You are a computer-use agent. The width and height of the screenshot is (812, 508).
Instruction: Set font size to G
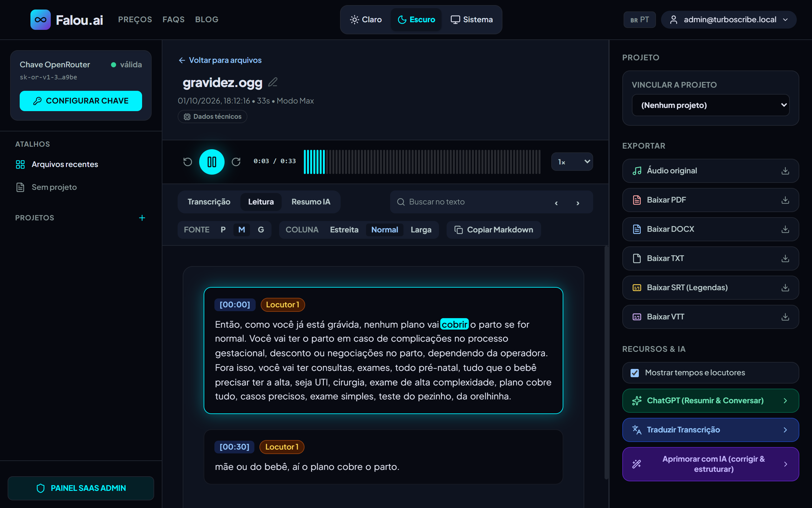click(261, 230)
